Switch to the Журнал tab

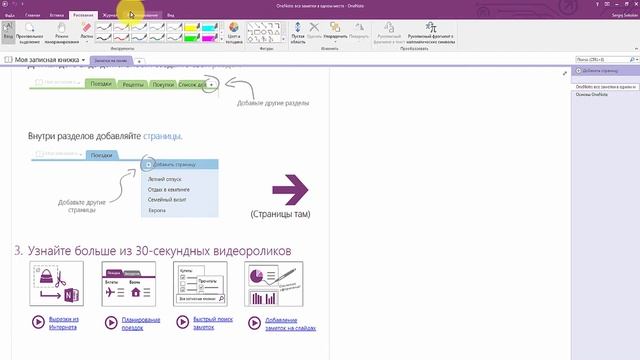coord(109,15)
